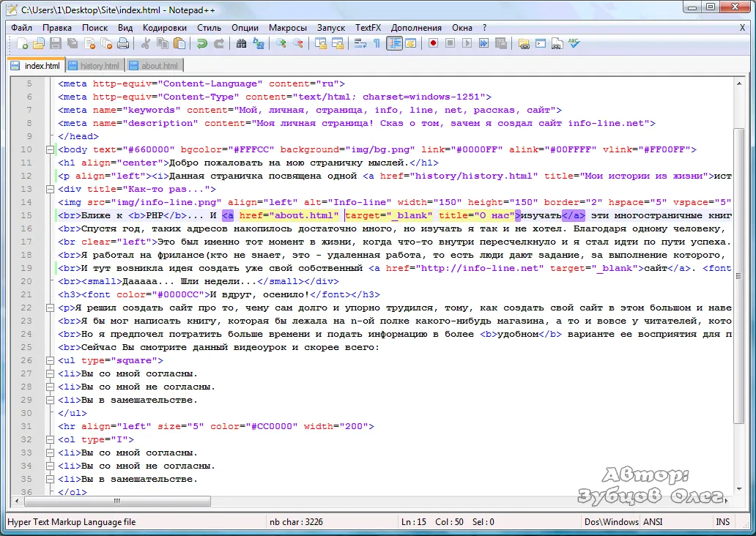Switch to the history.html tab

coord(95,66)
